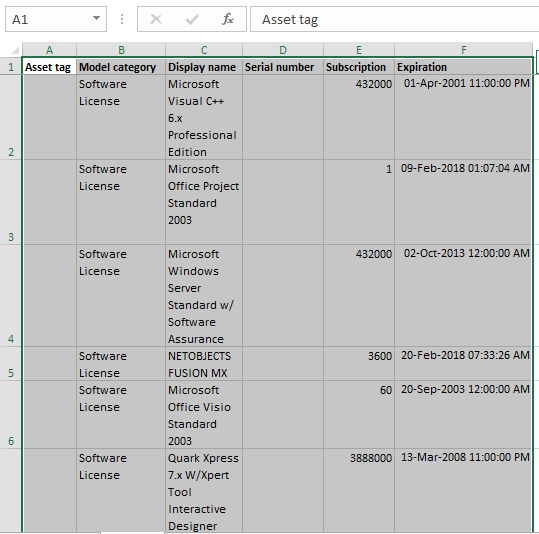Image resolution: width=539 pixels, height=534 pixels.
Task: Click the Cancel X icon in formula bar
Action: click(x=156, y=19)
